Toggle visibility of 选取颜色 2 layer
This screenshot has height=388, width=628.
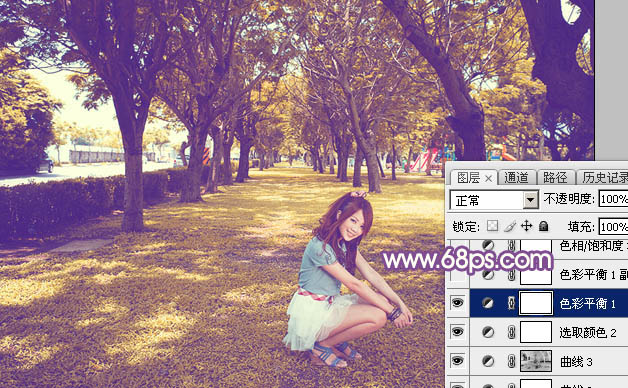(457, 332)
